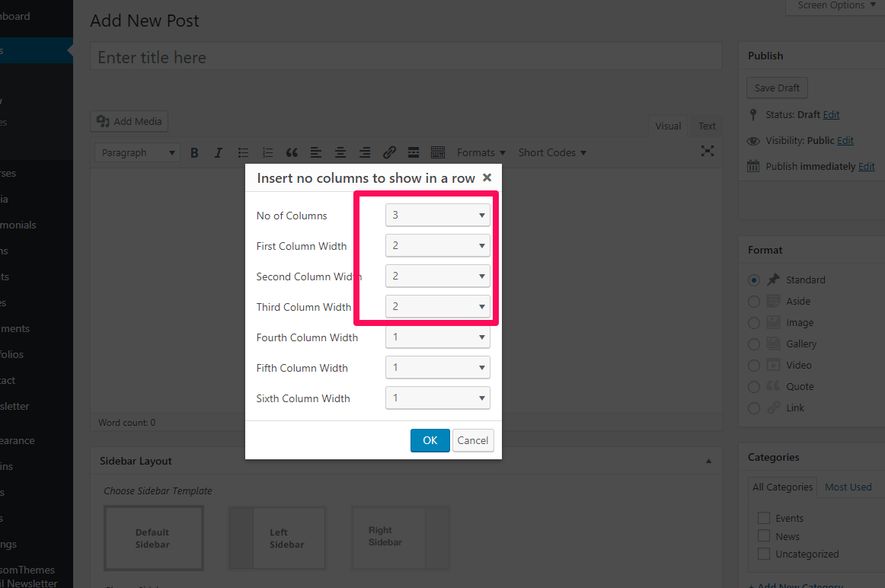Open the Most Used categories tab

tap(848, 487)
